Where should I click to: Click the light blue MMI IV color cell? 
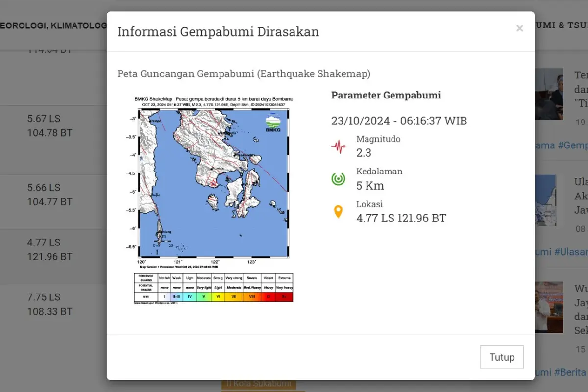[190, 296]
